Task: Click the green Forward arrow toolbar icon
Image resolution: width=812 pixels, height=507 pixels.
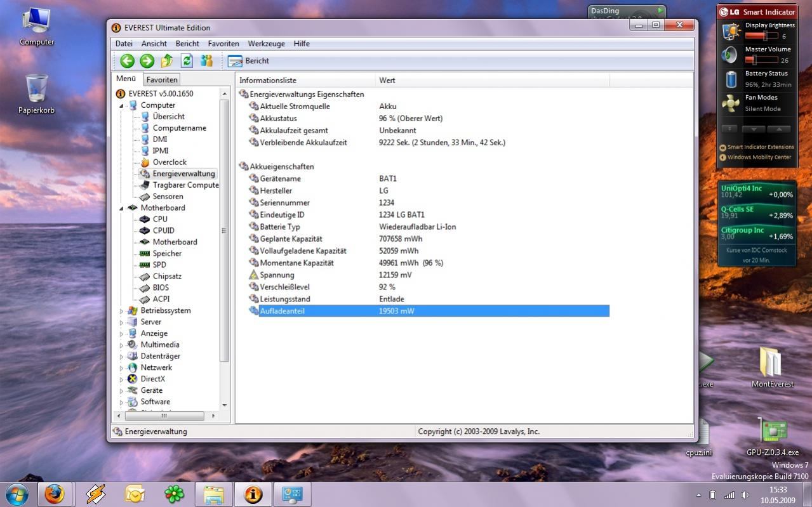Action: point(147,61)
